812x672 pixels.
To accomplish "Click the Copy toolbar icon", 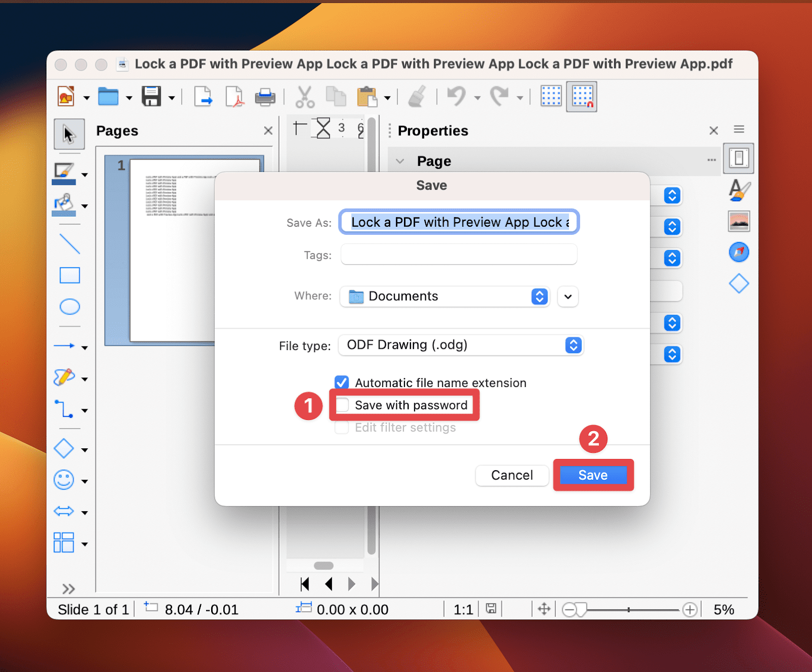I will point(335,96).
